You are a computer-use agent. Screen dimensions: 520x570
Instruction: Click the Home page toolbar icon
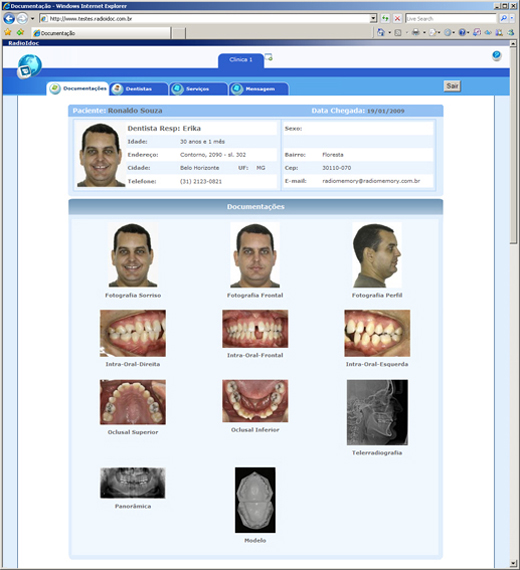pos(380,32)
